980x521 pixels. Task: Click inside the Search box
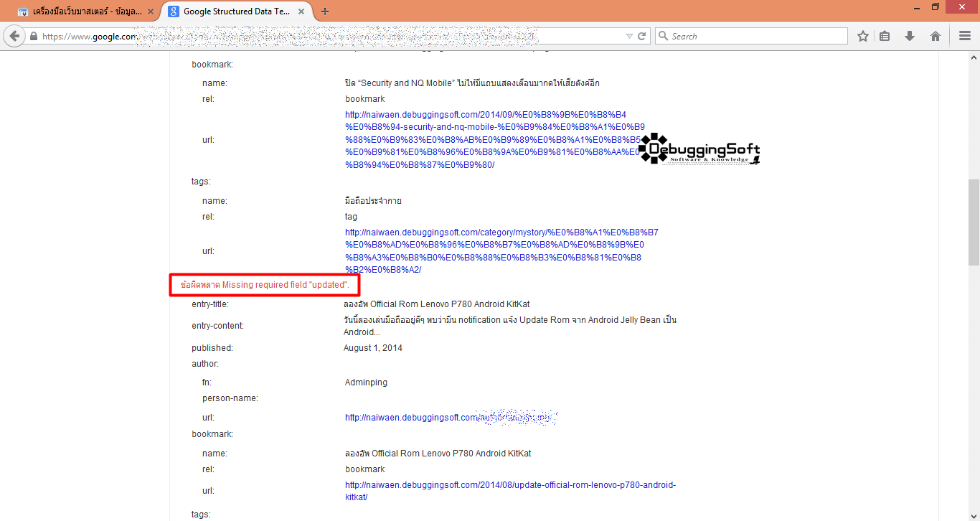(751, 36)
